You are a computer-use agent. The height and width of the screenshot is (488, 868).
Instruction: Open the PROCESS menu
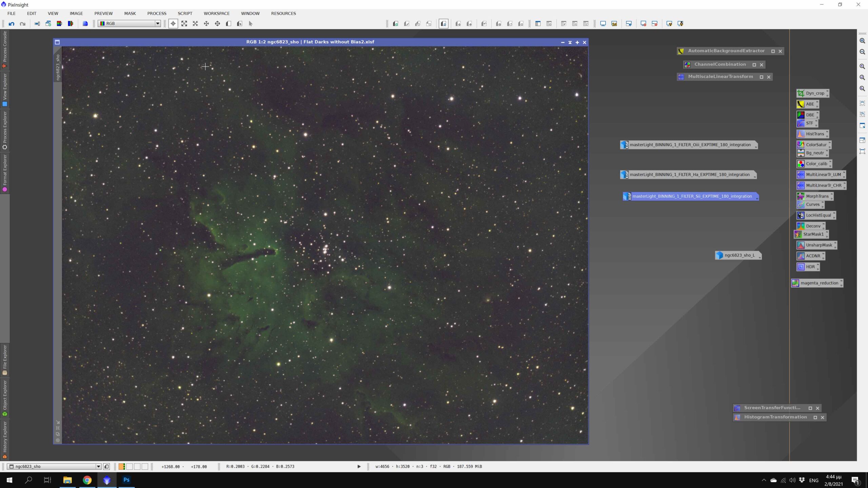[157, 14]
